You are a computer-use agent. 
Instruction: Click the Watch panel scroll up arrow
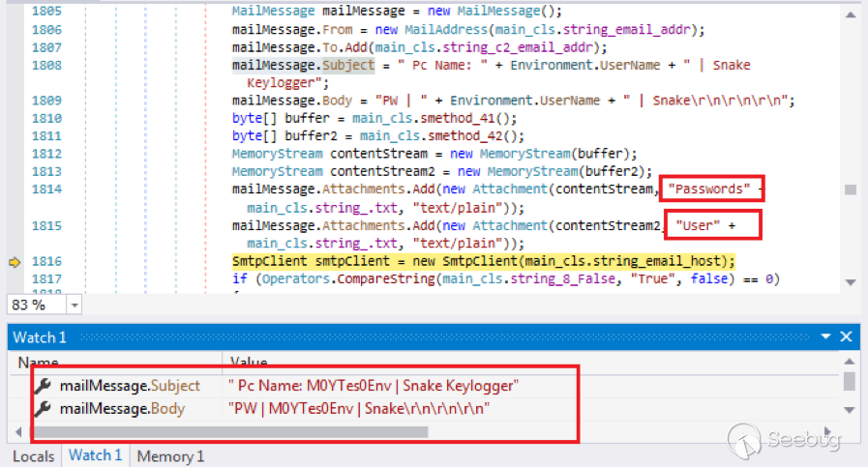click(850, 362)
